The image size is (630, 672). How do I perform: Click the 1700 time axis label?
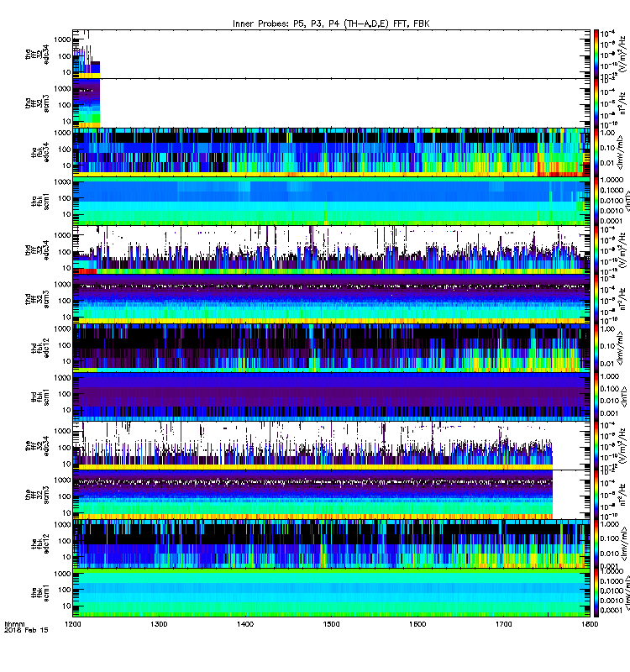click(503, 624)
